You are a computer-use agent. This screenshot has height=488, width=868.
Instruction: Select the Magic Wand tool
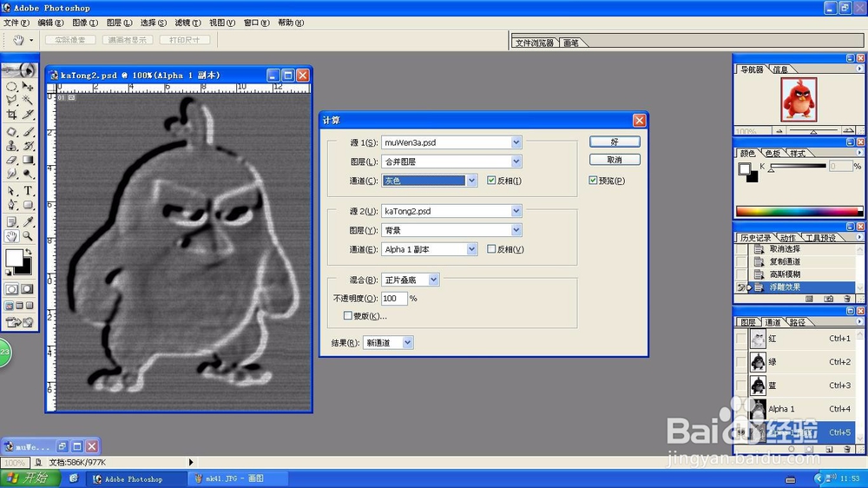pyautogui.click(x=28, y=100)
